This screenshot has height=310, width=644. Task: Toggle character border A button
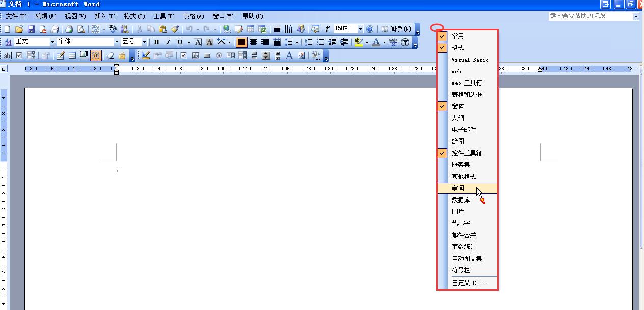tap(198, 42)
